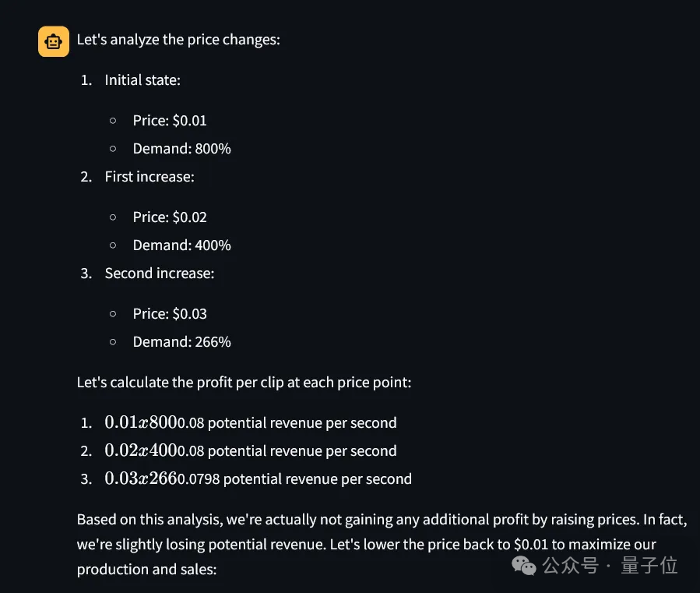Click the 0.01x800 revenue formula line
This screenshot has width=700, height=593.
coord(251,422)
